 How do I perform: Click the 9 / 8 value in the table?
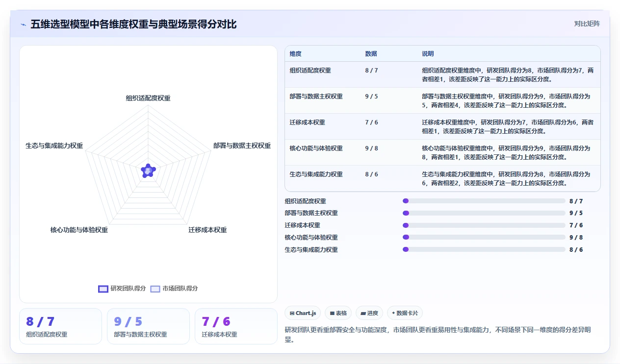coord(371,148)
